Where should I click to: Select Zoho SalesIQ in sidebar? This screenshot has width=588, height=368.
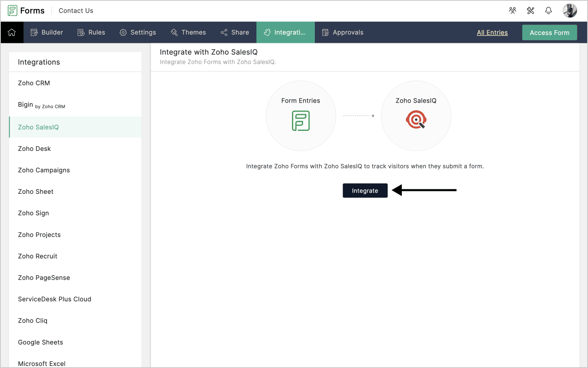(75, 127)
